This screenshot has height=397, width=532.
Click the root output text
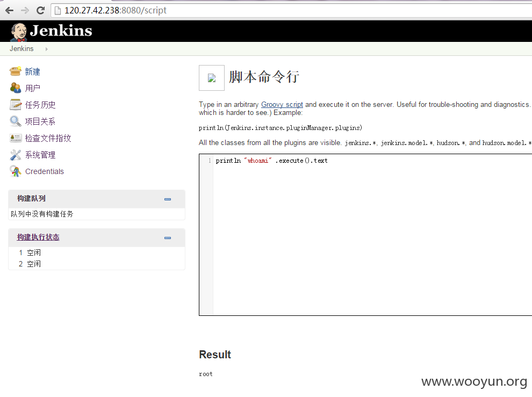206,374
